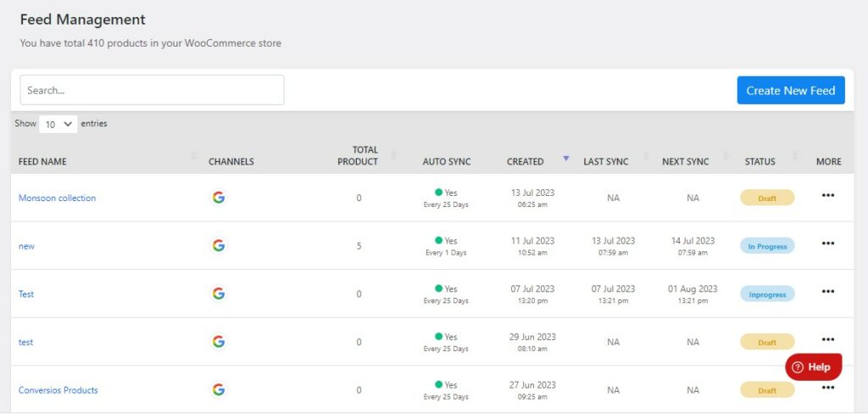The image size is (868, 414).
Task: Sort by Next Sync column header
Action: 685,162
